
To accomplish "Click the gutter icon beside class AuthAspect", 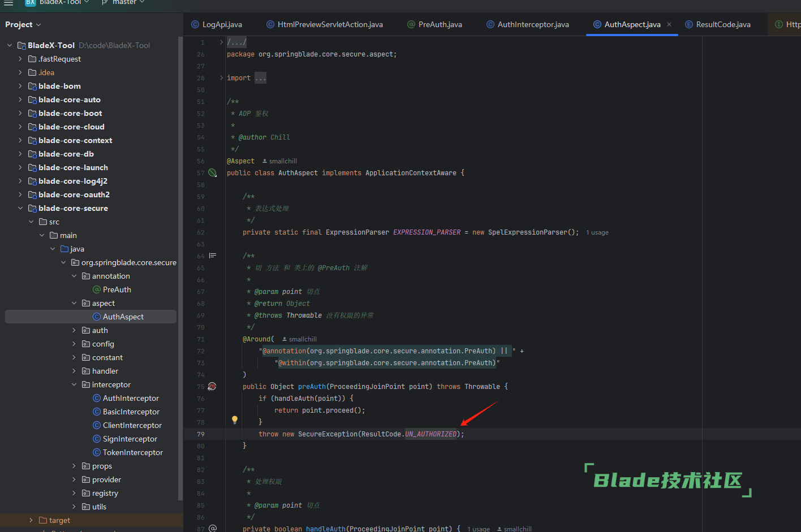I will 212,172.
